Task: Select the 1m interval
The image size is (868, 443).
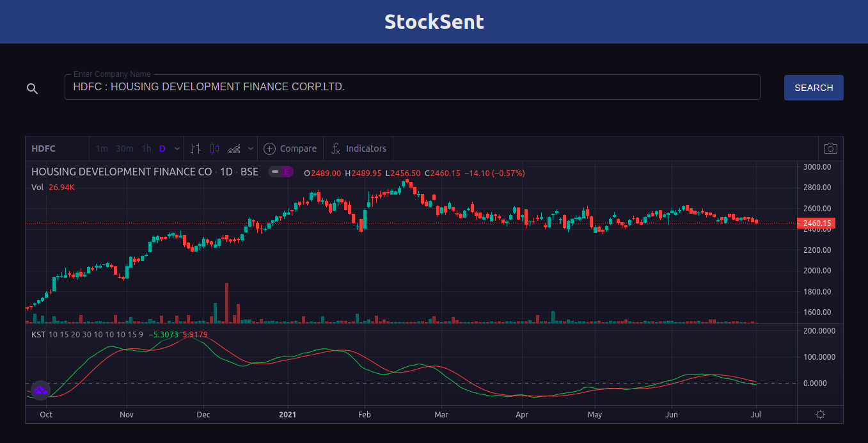Action: (x=102, y=149)
